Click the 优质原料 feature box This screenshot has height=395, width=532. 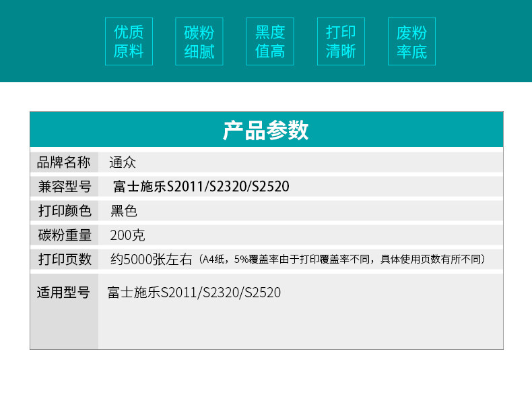point(129,41)
